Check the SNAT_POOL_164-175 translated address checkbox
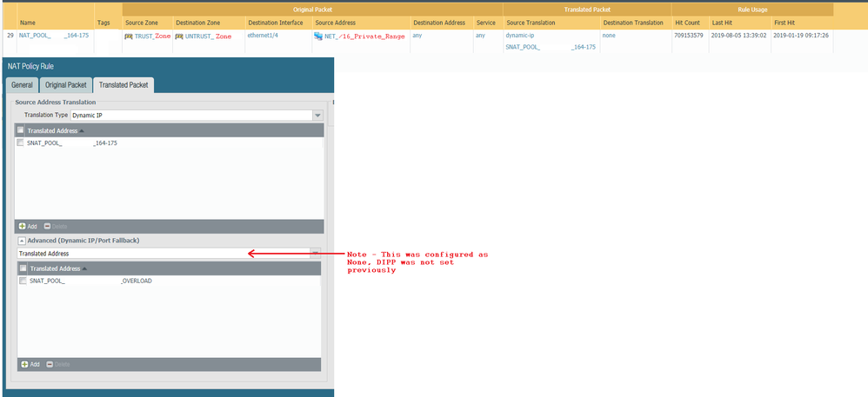868x397 pixels. (21, 142)
